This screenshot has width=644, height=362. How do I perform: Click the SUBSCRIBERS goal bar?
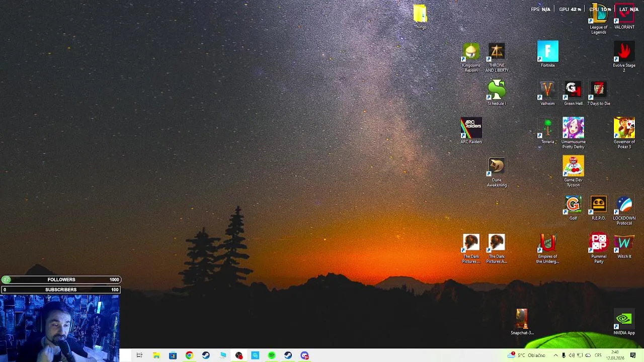[61, 290]
